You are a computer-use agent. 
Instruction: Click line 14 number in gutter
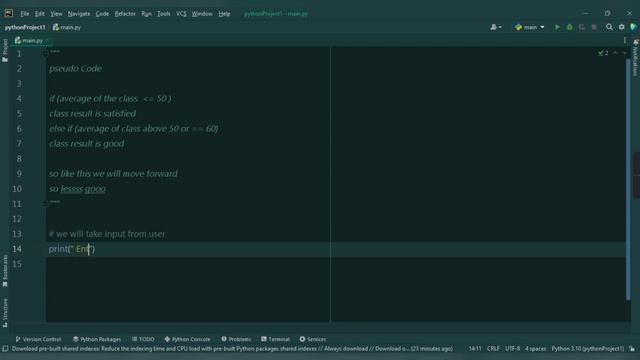17,249
